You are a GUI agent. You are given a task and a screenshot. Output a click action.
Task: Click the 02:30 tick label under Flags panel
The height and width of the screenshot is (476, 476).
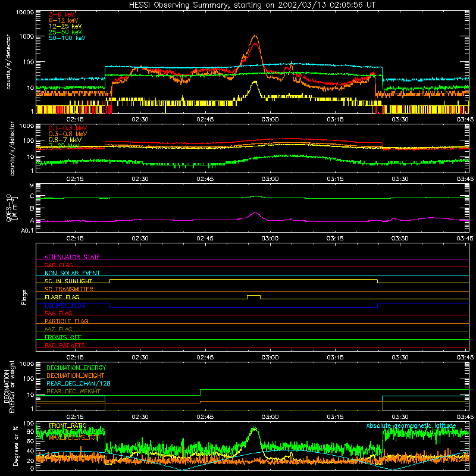[140, 358]
